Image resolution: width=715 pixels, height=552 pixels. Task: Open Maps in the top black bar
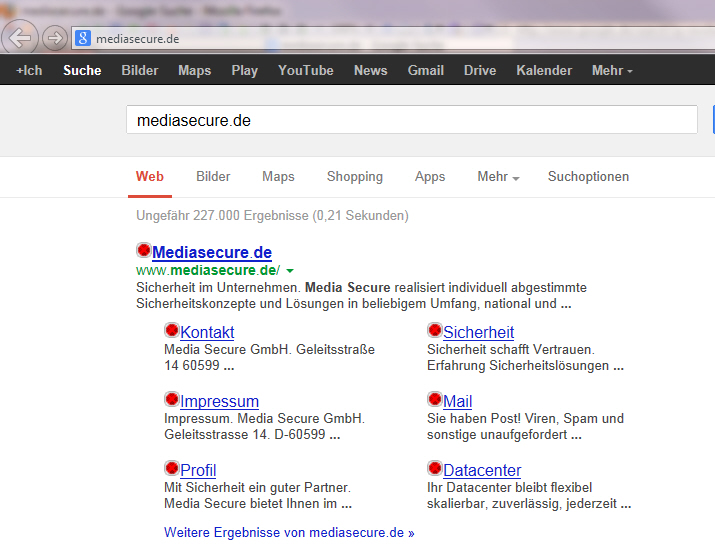[x=195, y=71]
